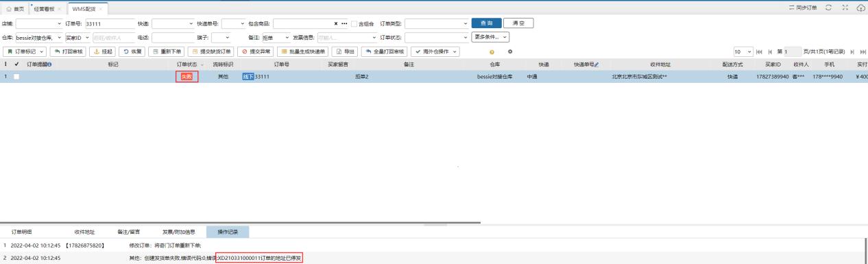Sort by the 订单状态 column header
The image size is (868, 264).
pyautogui.click(x=187, y=64)
